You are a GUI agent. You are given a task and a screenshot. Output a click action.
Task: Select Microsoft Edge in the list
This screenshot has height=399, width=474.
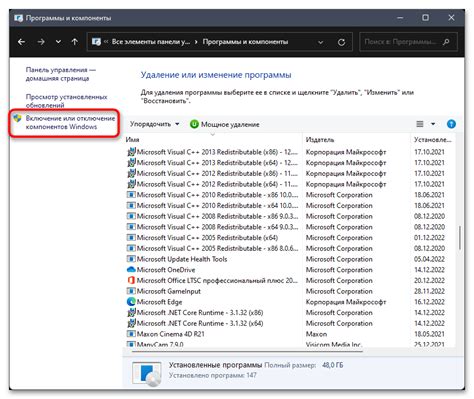[x=154, y=302]
